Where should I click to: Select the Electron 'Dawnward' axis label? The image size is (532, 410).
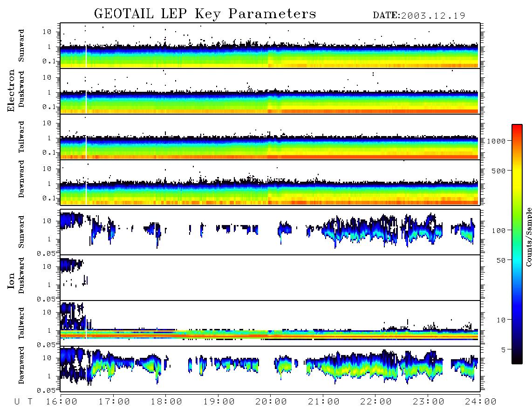point(21,179)
